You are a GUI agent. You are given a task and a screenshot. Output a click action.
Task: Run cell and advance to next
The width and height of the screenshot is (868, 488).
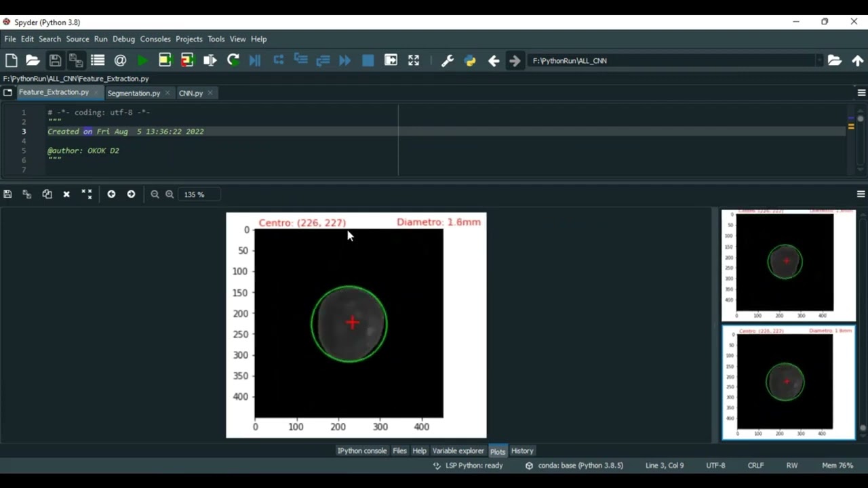[x=187, y=60]
